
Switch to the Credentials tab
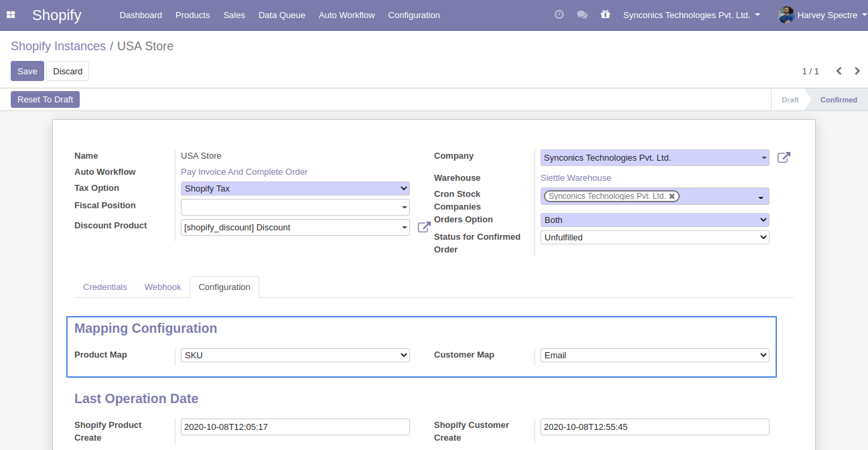click(105, 287)
